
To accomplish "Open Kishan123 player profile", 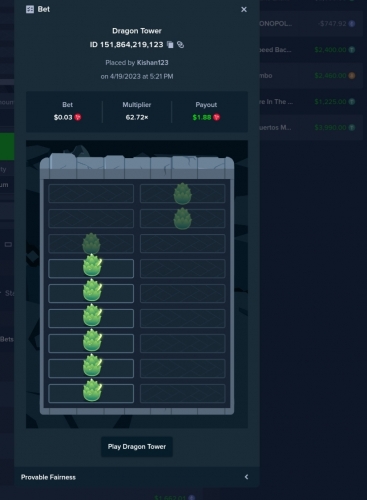I will [152, 63].
